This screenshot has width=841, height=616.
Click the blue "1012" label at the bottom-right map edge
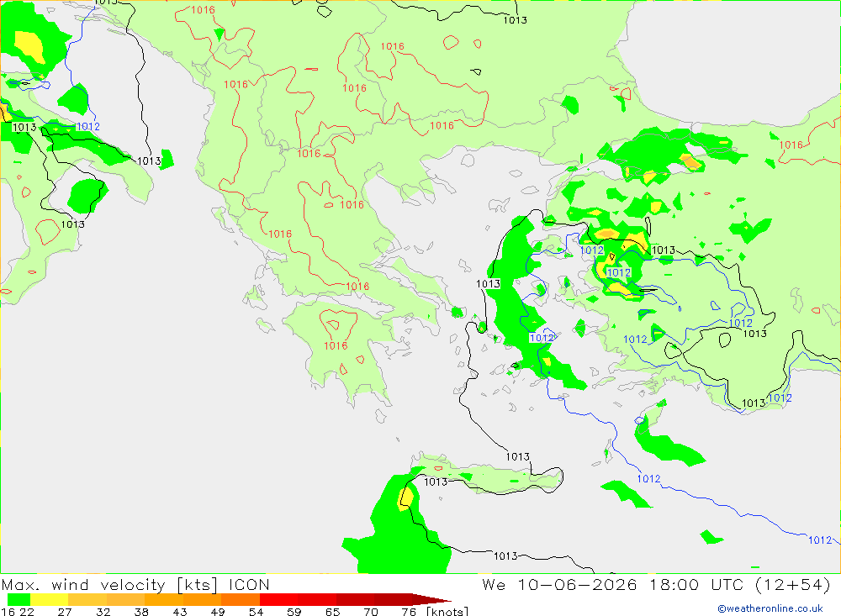[x=819, y=540]
